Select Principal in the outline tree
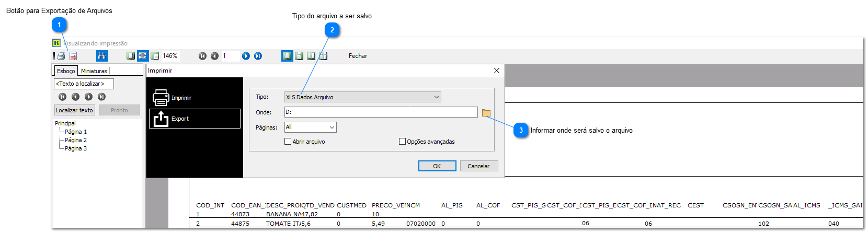 65,123
